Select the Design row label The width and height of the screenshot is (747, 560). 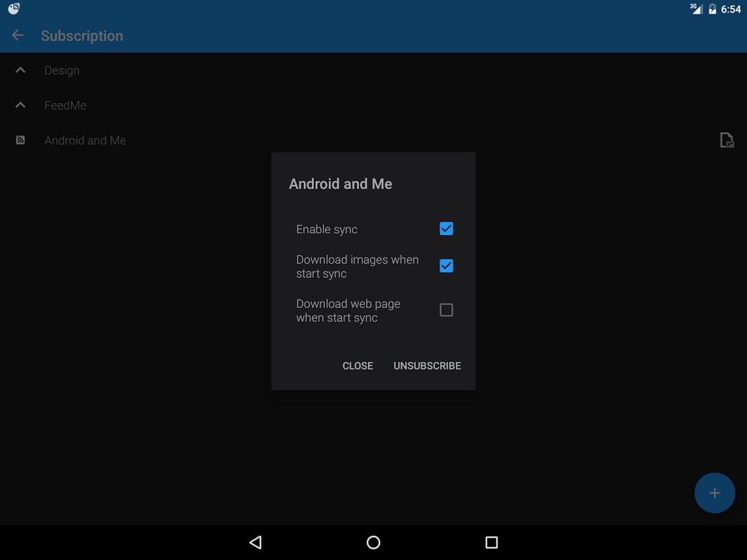(62, 71)
